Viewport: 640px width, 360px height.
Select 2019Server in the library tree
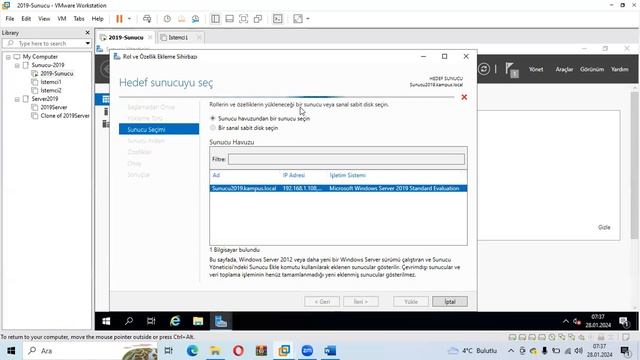[54, 107]
